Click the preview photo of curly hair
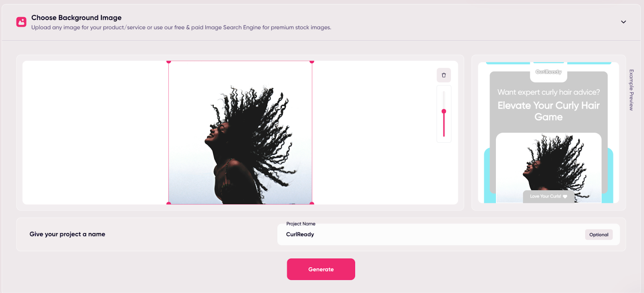 click(549, 168)
